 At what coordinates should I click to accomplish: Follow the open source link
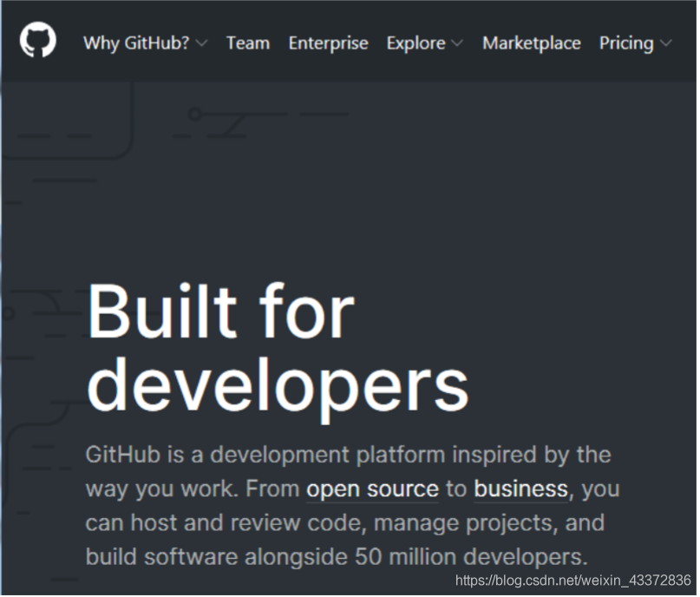point(372,489)
